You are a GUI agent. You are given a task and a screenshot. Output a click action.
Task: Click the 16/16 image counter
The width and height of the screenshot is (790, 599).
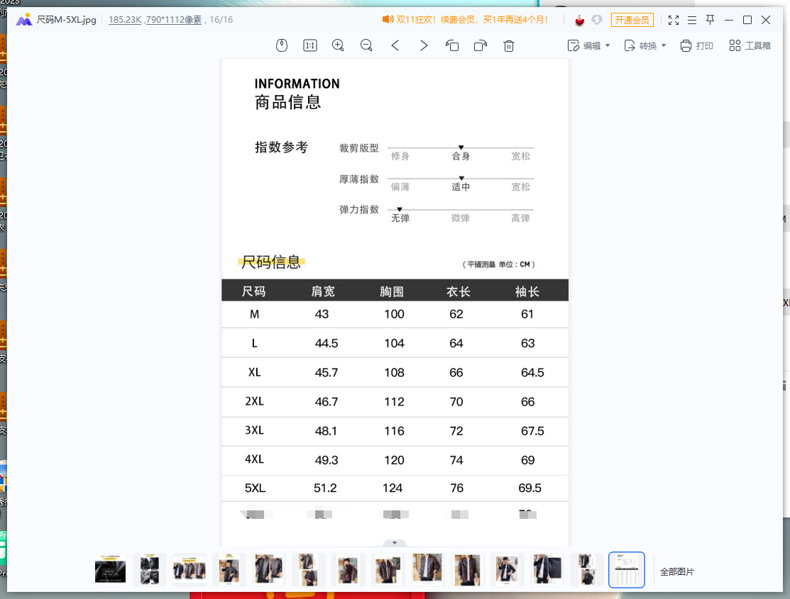tap(221, 20)
